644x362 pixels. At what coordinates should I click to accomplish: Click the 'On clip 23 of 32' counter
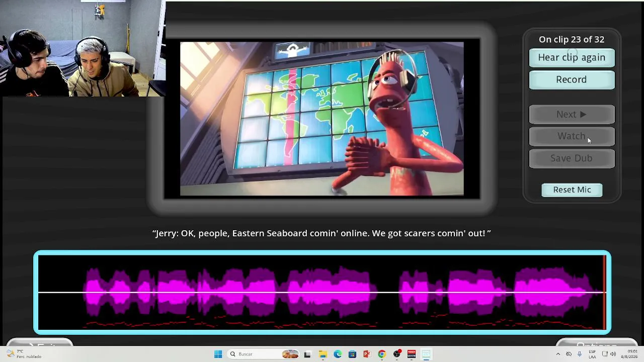point(572,39)
